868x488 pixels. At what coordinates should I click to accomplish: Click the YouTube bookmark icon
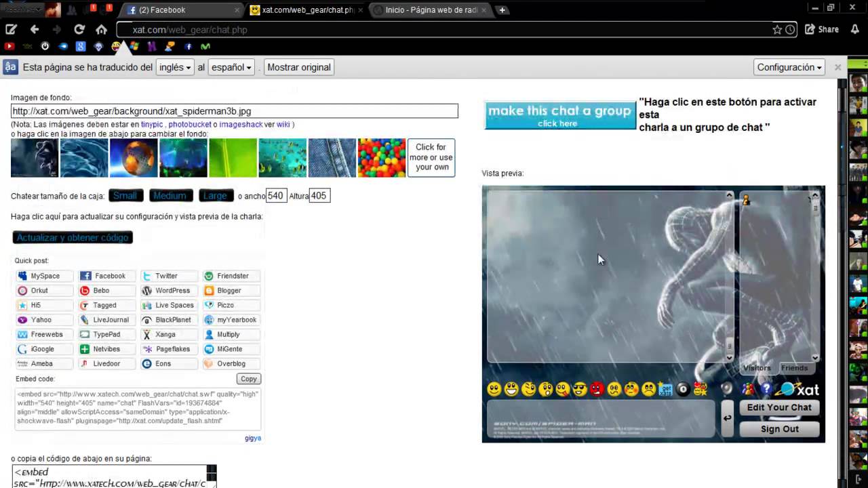9,47
